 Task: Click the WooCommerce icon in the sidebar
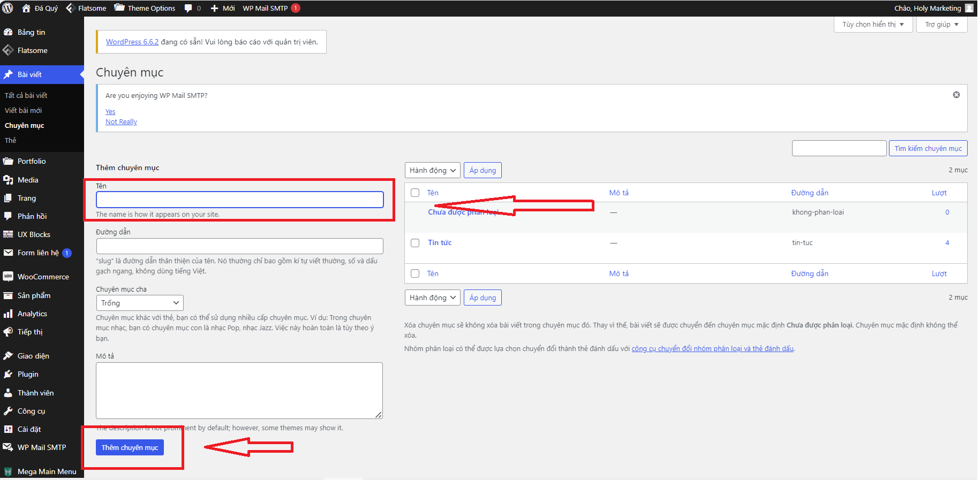pyautogui.click(x=8, y=277)
